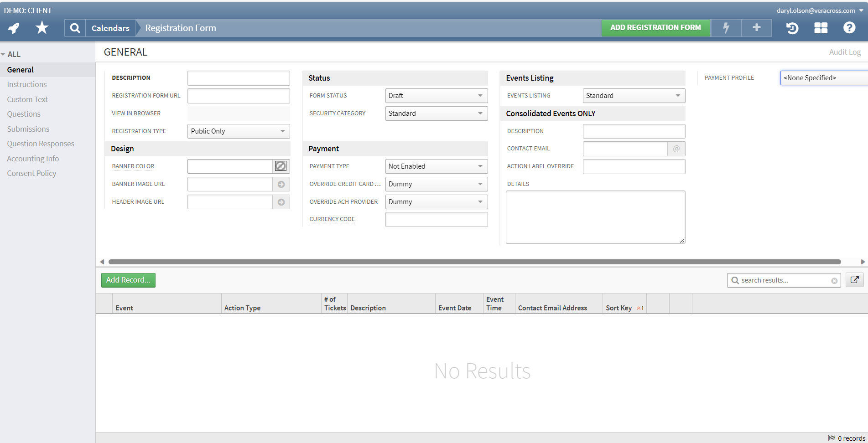Click the Add Registration Form button
The width and height of the screenshot is (868, 443).
pos(655,28)
